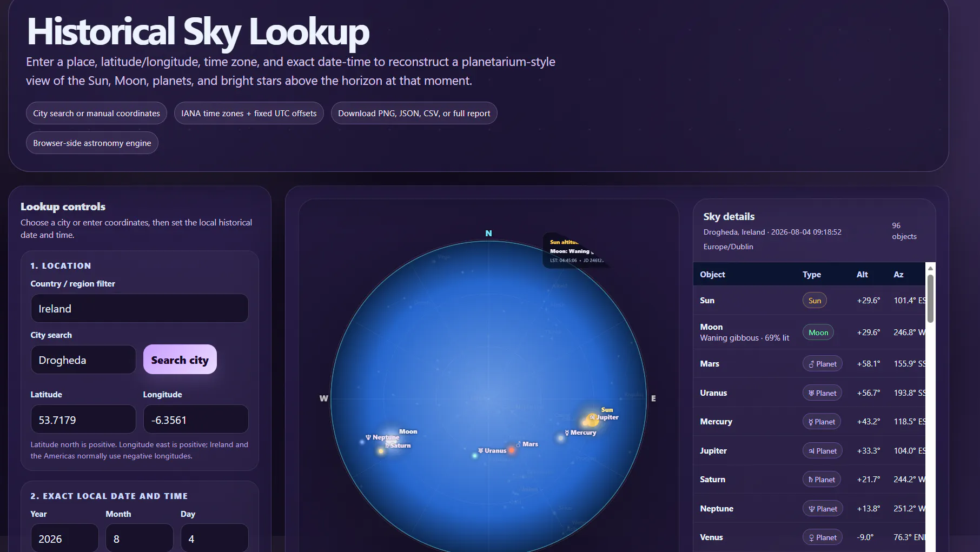980x552 pixels.
Task: Click the Planet badge in the Saturn row
Action: (822, 480)
